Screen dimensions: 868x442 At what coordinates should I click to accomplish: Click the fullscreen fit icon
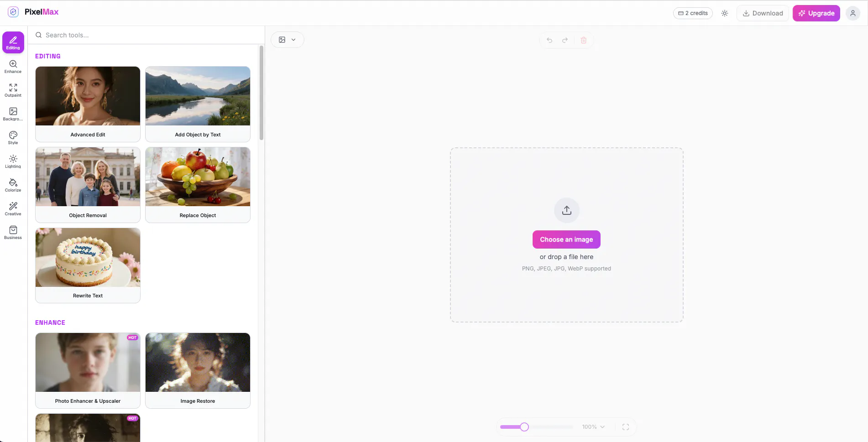(626, 427)
